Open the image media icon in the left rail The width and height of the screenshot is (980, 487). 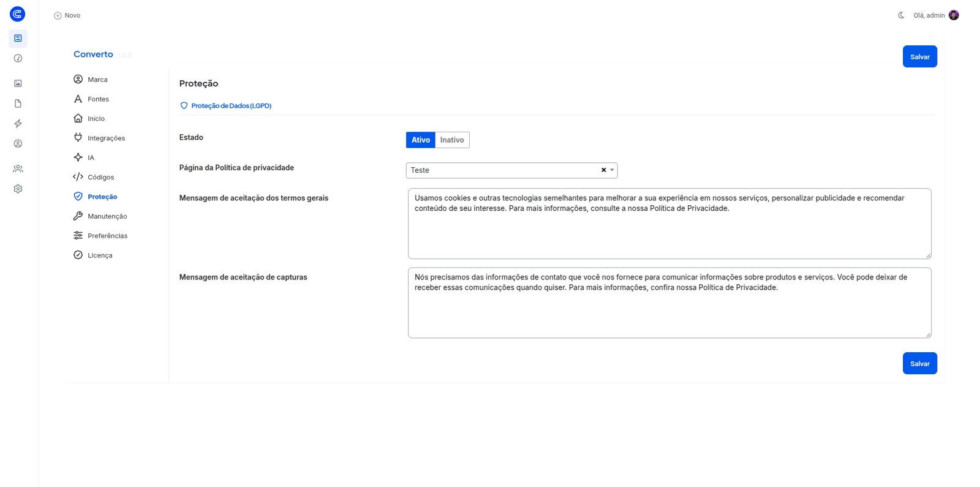pyautogui.click(x=18, y=83)
